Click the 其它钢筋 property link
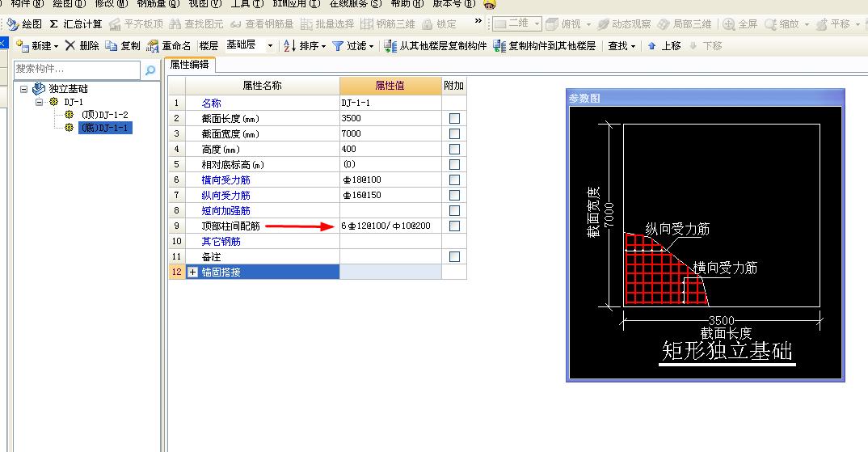 (221, 242)
